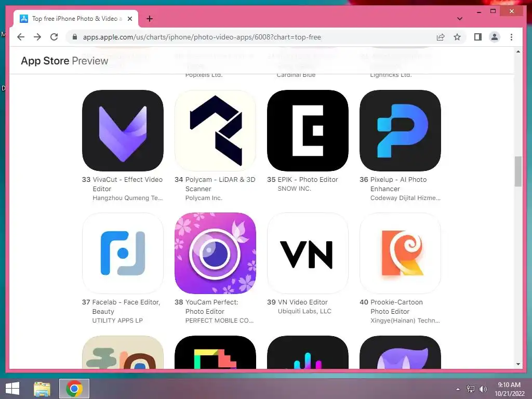Click the App Store Preview heading
Screen dimensions: 532x399
coord(64,61)
